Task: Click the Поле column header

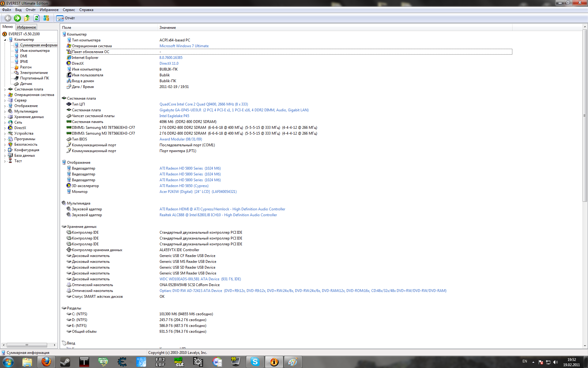Action: (x=109, y=28)
